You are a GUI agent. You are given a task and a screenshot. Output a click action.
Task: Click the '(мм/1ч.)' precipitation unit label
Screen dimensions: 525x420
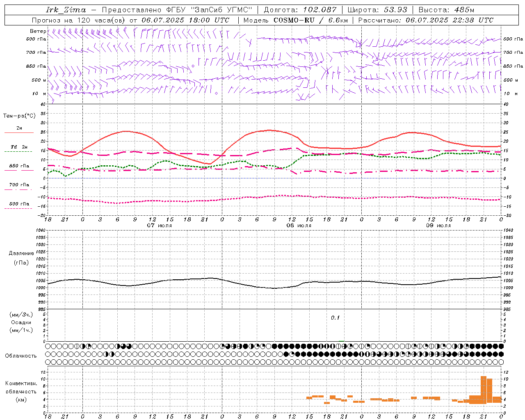click(21, 330)
